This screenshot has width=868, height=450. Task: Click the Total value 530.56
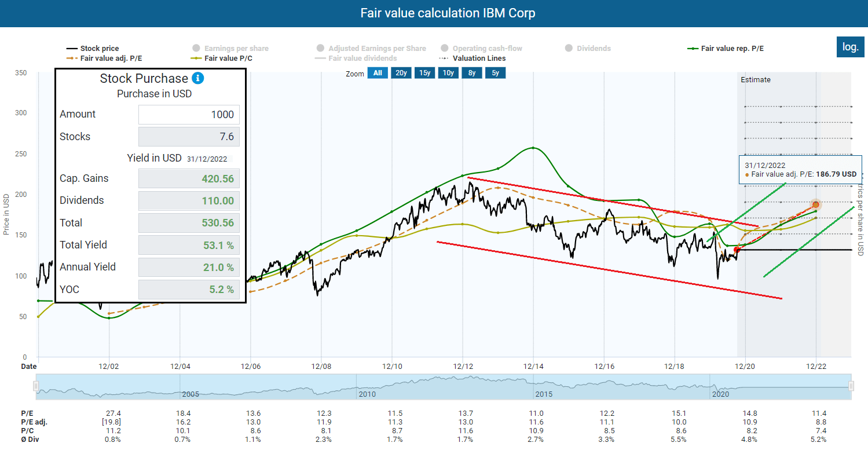click(189, 222)
